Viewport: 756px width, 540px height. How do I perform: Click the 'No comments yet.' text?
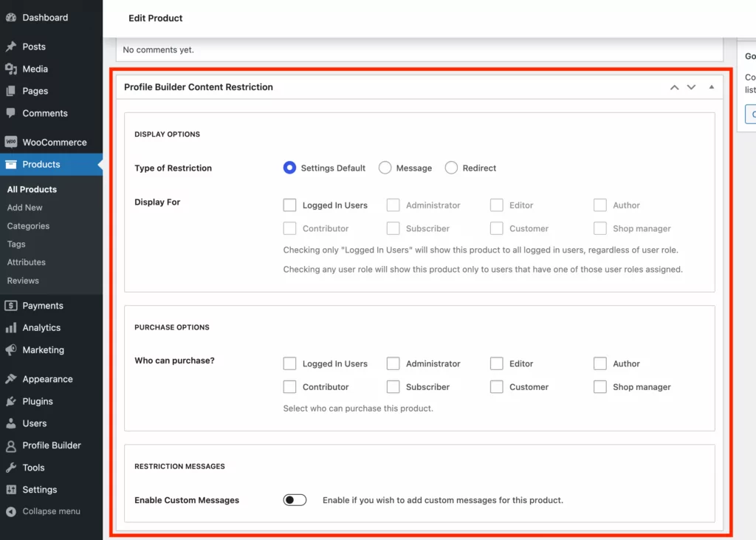pos(158,49)
